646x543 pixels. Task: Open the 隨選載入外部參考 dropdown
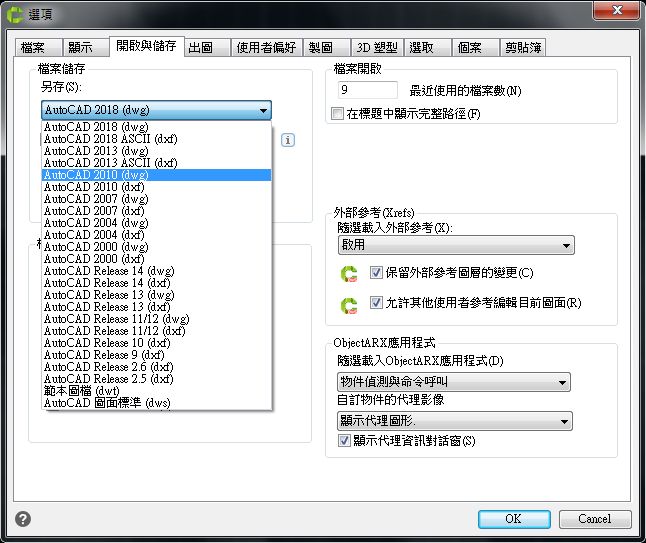(x=456, y=245)
